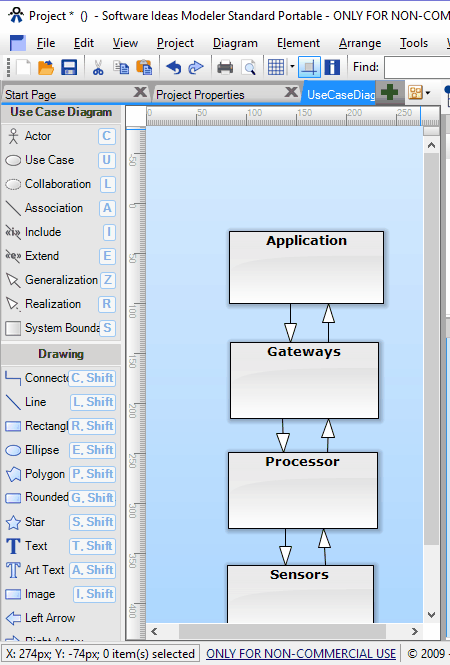Open a project with the folder icon
This screenshot has width=450, height=665.
point(46,67)
